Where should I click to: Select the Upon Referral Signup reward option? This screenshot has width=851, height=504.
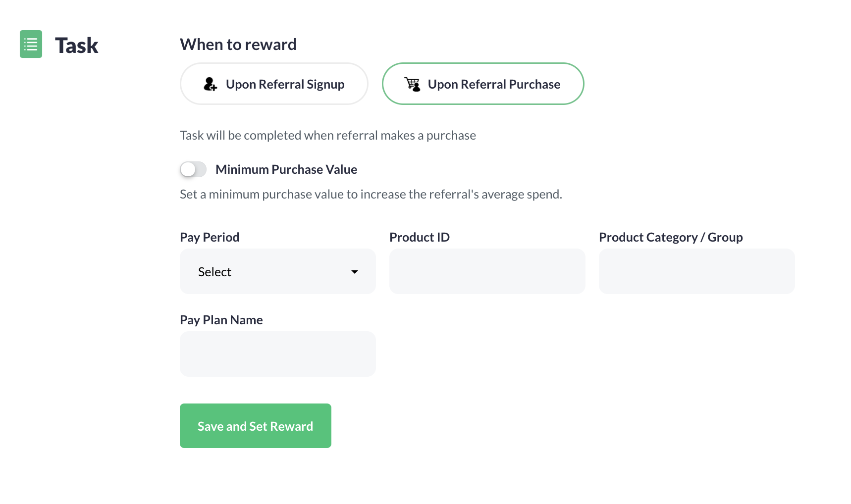coord(273,84)
